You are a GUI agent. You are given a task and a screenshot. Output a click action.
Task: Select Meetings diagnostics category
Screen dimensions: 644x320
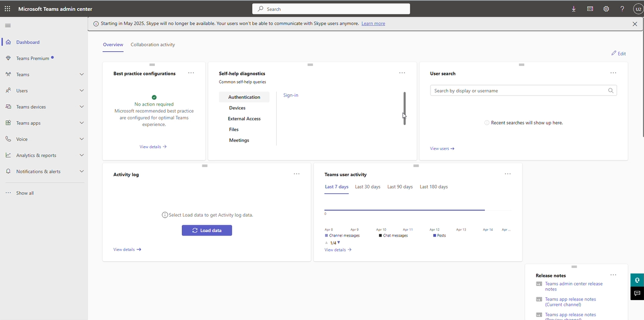pos(239,140)
